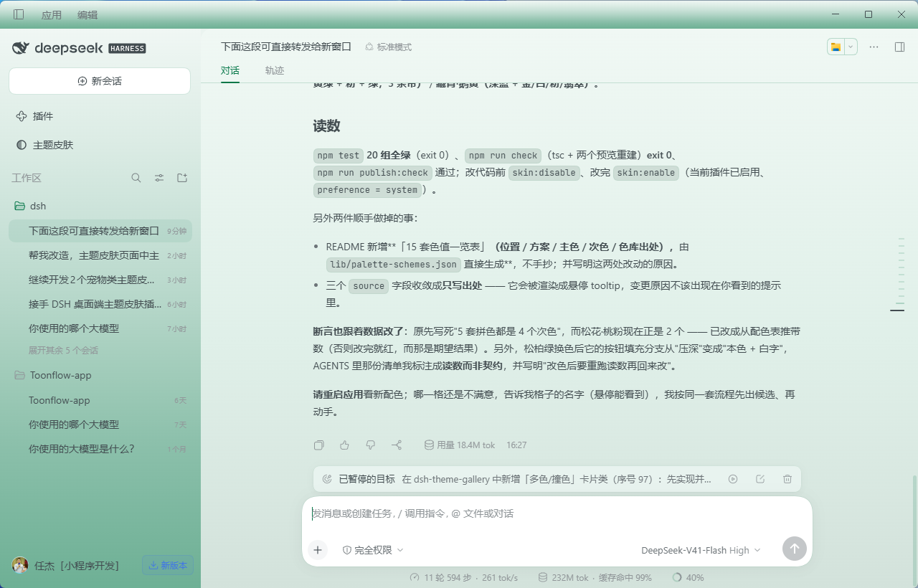This screenshot has height=588, width=918.
Task: Open the DeepSeek-V41-Flash High model dropdown
Action: tap(701, 550)
